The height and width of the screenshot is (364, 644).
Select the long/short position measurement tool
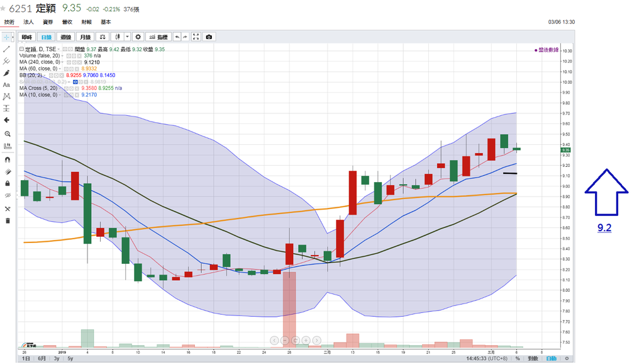click(6, 108)
